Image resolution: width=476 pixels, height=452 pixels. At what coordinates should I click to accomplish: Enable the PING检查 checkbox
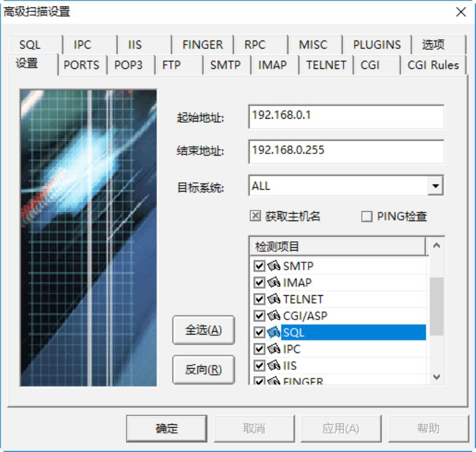(367, 216)
